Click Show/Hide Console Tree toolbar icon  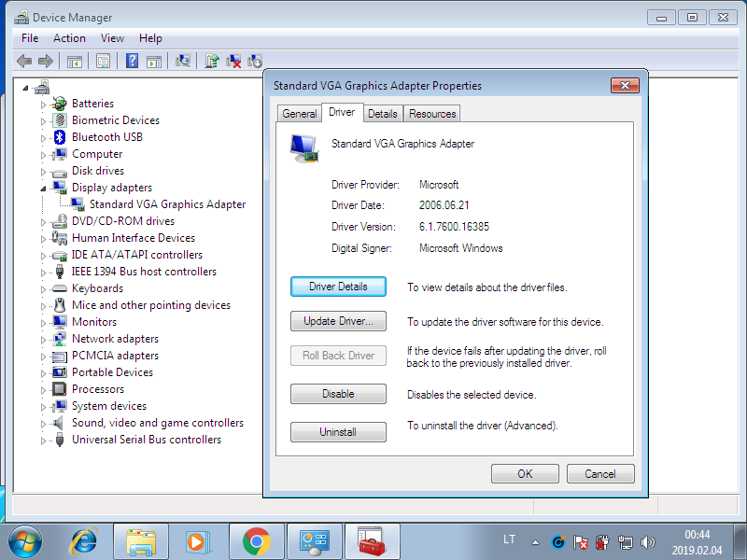74,61
